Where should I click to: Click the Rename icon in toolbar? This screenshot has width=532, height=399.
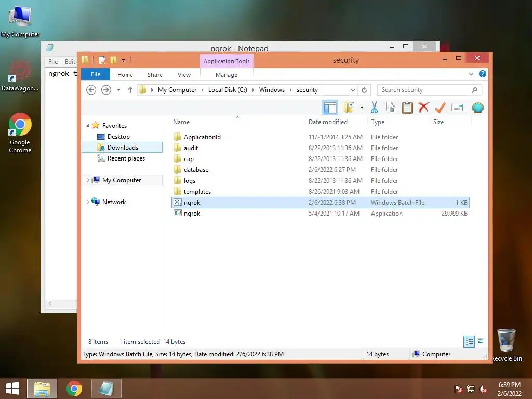click(457, 108)
